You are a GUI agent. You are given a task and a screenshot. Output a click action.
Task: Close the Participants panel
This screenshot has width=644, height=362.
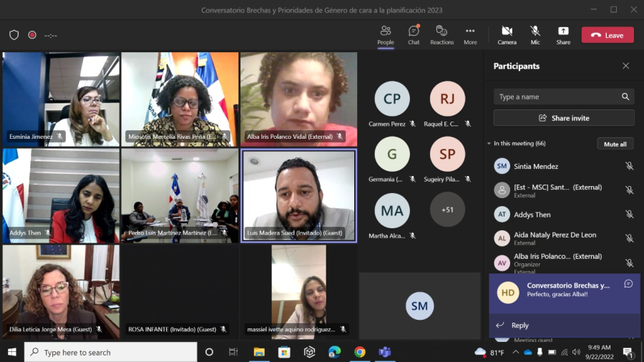(625, 66)
